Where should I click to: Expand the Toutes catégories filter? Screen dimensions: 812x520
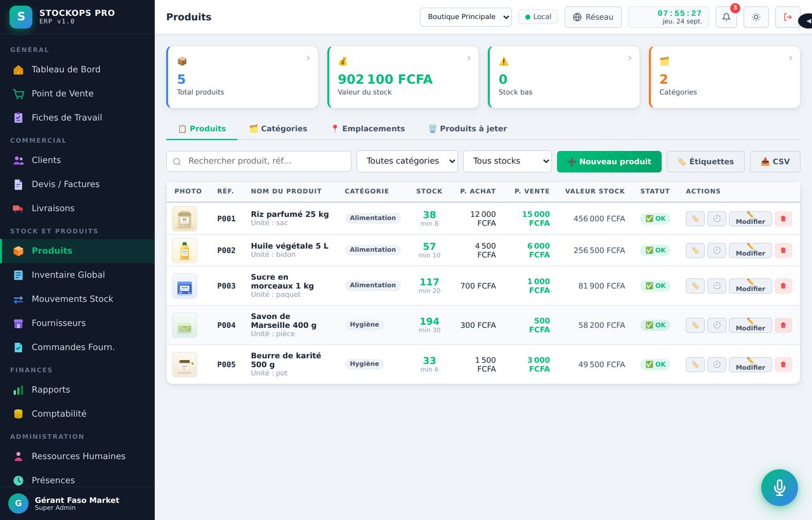tap(407, 161)
